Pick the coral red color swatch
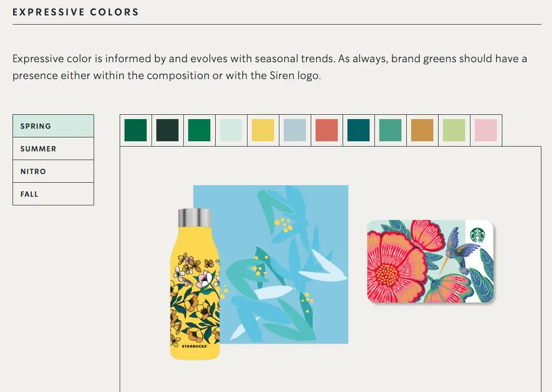This screenshot has height=392, width=552. pyautogui.click(x=327, y=130)
